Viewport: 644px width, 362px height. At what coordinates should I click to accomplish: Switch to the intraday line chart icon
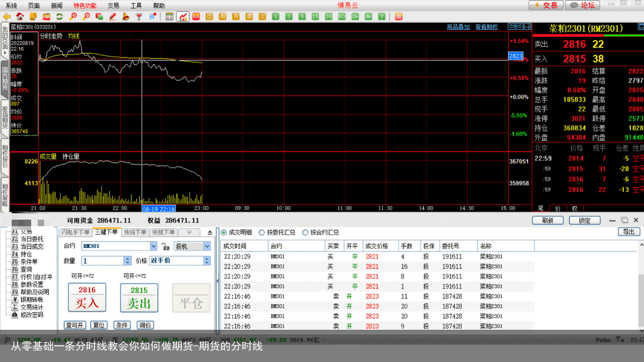tap(183, 17)
